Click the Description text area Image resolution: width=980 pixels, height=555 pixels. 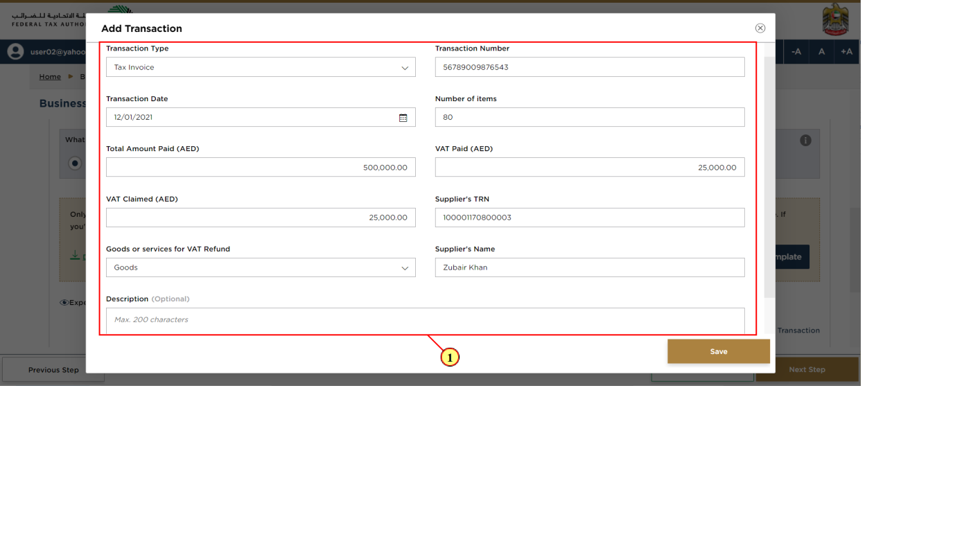point(426,321)
